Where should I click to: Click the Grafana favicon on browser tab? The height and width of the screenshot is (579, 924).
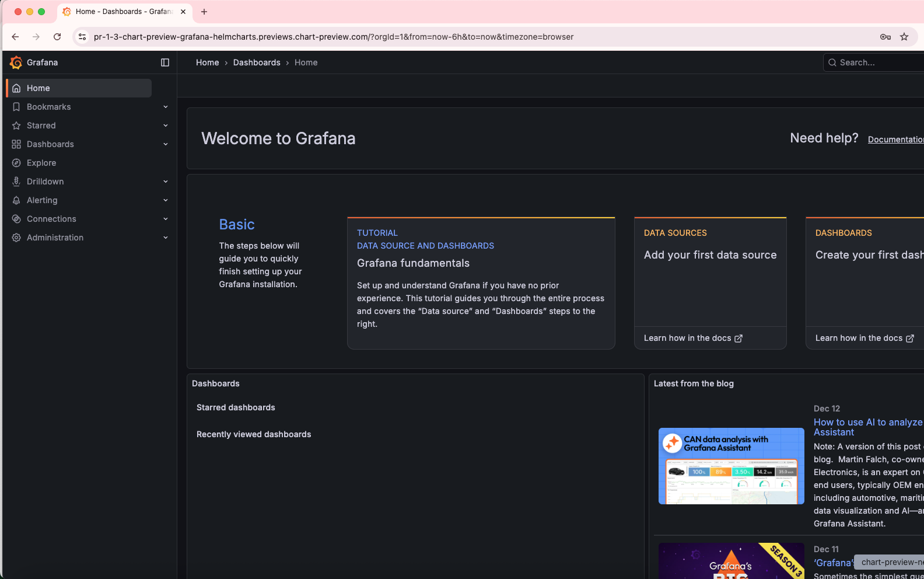[66, 12]
